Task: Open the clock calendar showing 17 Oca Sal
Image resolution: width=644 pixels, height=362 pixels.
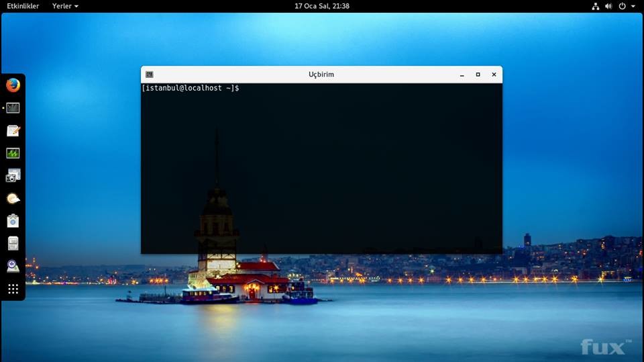Action: tap(322, 6)
